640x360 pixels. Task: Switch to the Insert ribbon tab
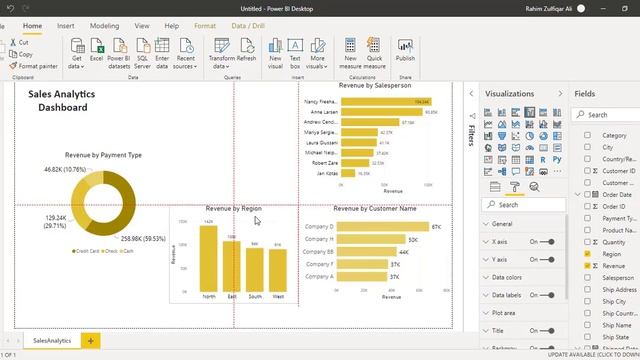pyautogui.click(x=66, y=26)
